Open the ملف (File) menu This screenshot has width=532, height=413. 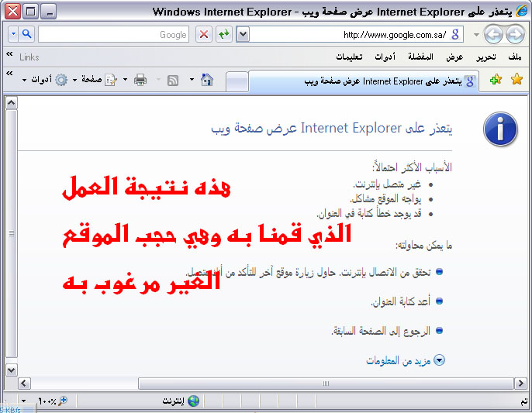pyautogui.click(x=515, y=57)
